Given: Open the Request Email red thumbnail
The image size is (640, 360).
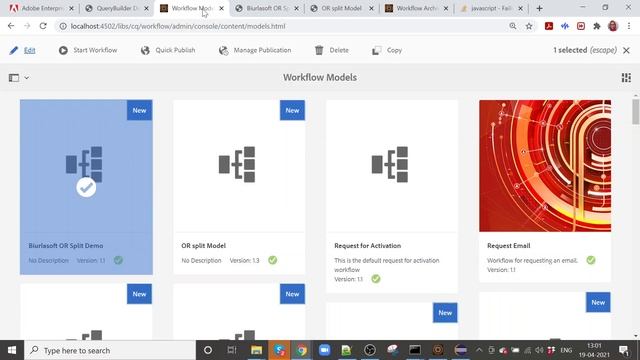Looking at the screenshot, I should [x=545, y=166].
